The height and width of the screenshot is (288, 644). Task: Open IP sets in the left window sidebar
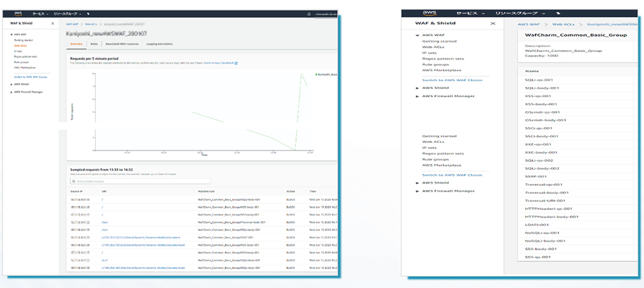(18, 51)
